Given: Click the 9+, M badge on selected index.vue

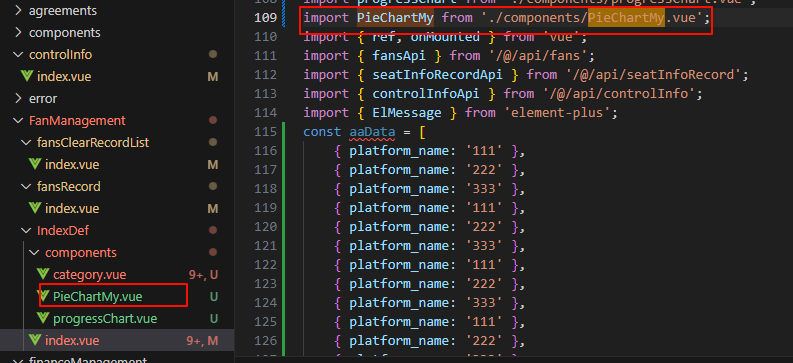Looking at the screenshot, I should click(202, 341).
